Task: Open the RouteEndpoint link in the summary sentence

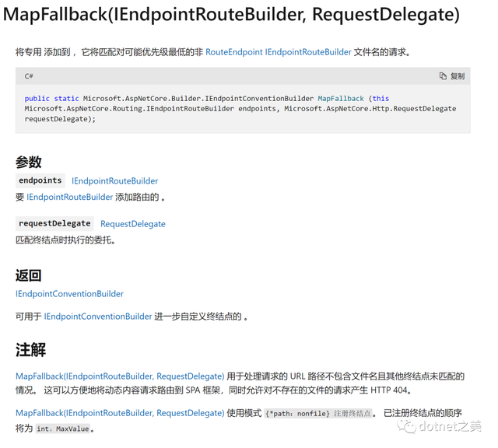Action: [234, 52]
